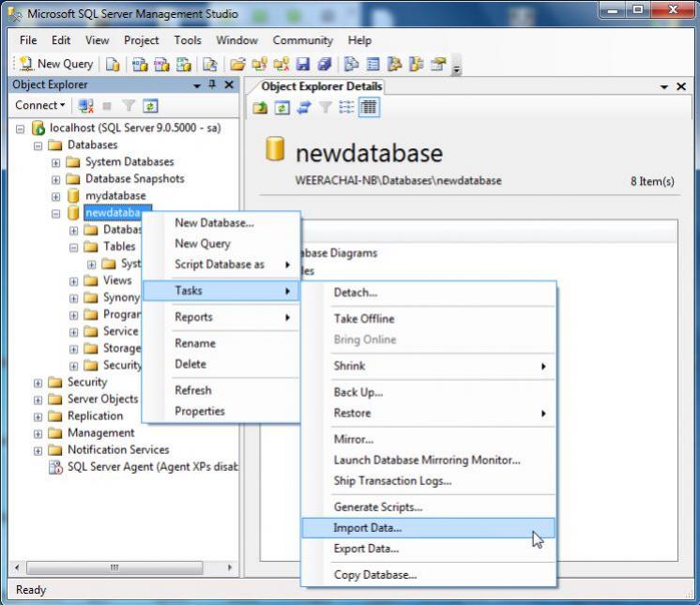Select the Database Snapshots tree item

coord(135,179)
